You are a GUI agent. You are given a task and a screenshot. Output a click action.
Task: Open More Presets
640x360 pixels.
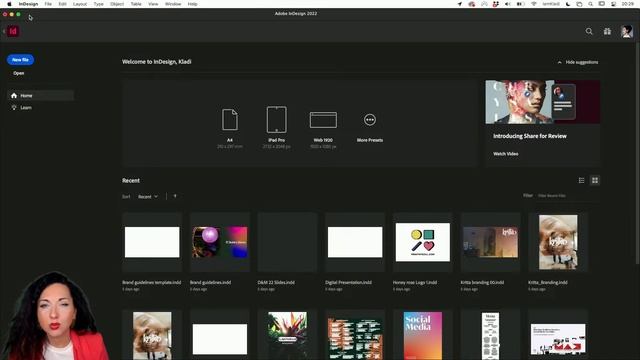370,128
